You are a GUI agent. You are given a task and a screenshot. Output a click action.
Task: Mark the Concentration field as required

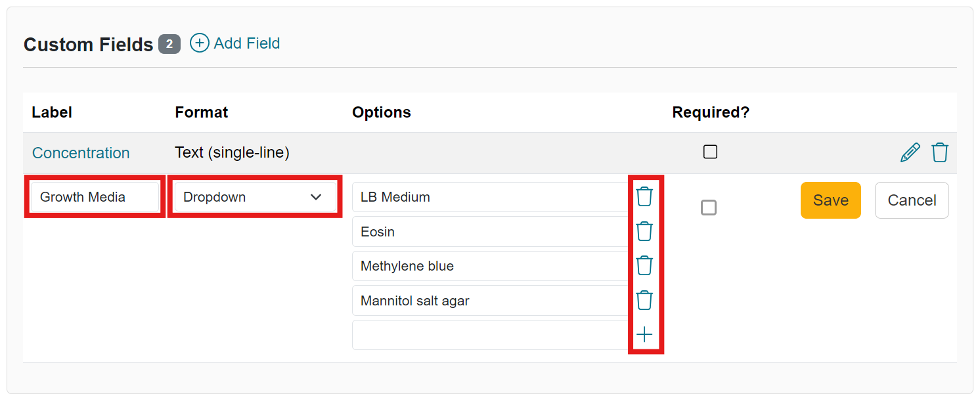(710, 151)
